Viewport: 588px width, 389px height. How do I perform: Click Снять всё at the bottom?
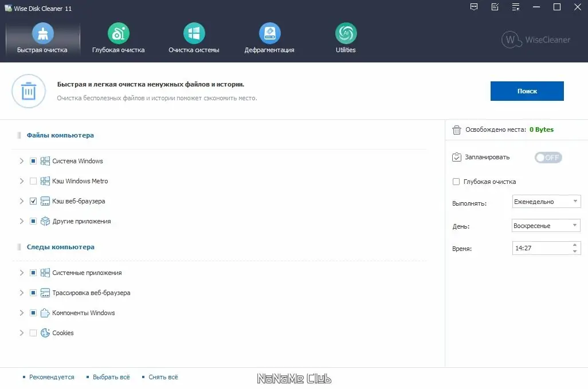click(162, 377)
